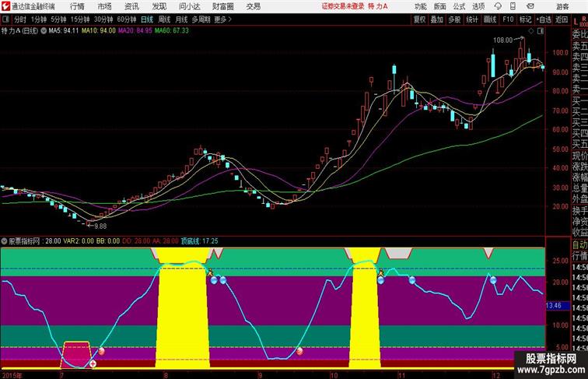588x379 pixels.
Task: Click the 通达信 red logo icon
Action: (x=5, y=6)
